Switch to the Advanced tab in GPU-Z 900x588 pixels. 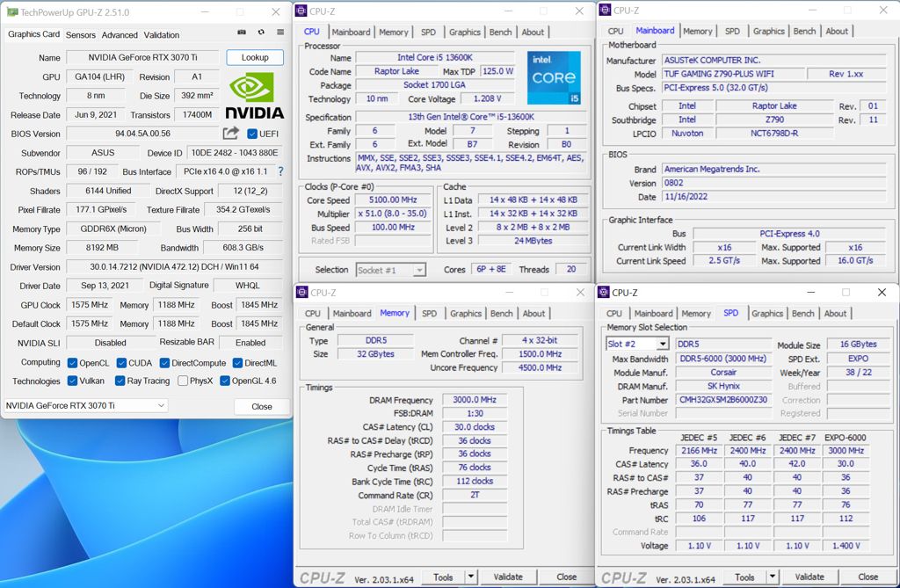120,35
